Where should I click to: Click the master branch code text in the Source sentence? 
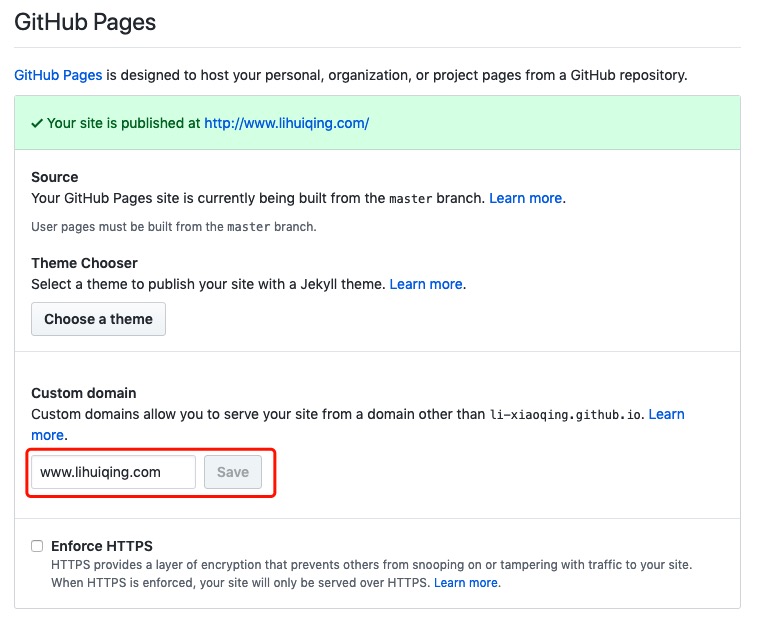coord(410,198)
